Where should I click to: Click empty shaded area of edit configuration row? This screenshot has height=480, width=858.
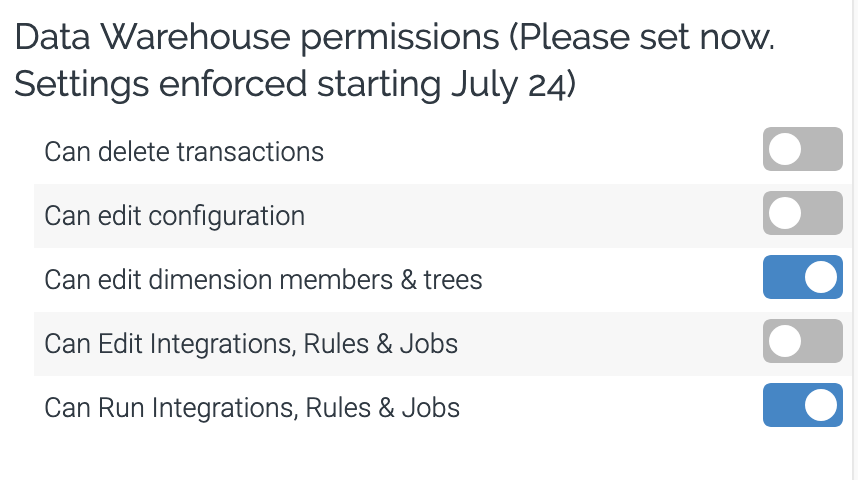[530, 215]
